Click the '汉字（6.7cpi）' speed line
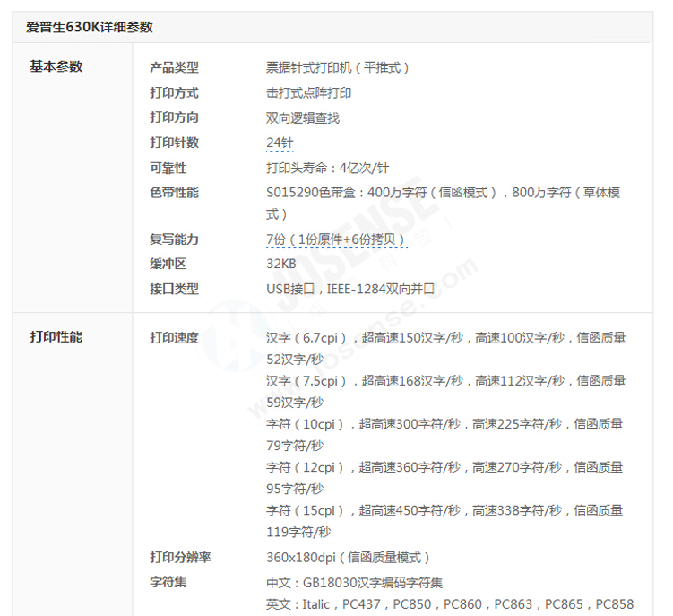The height and width of the screenshot is (616, 673). point(445,338)
